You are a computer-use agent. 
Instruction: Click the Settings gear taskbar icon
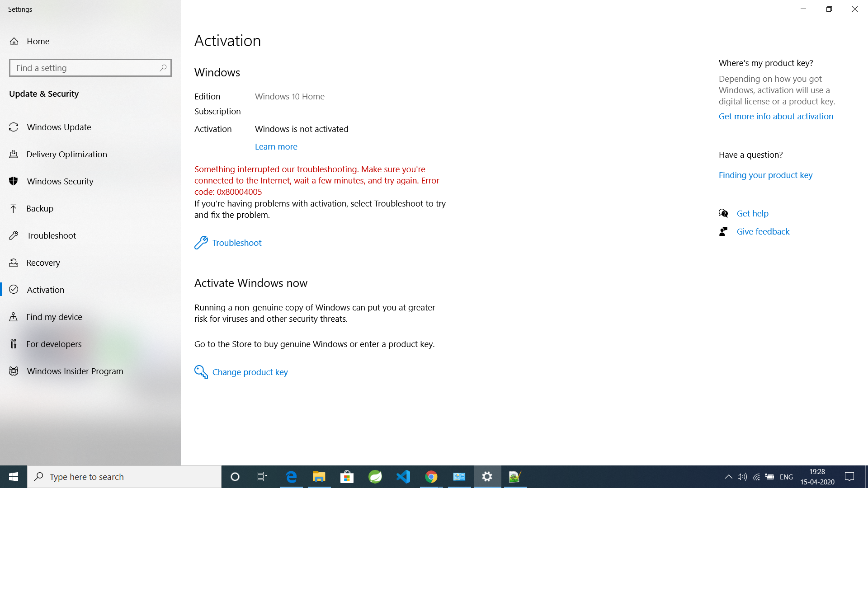487,477
